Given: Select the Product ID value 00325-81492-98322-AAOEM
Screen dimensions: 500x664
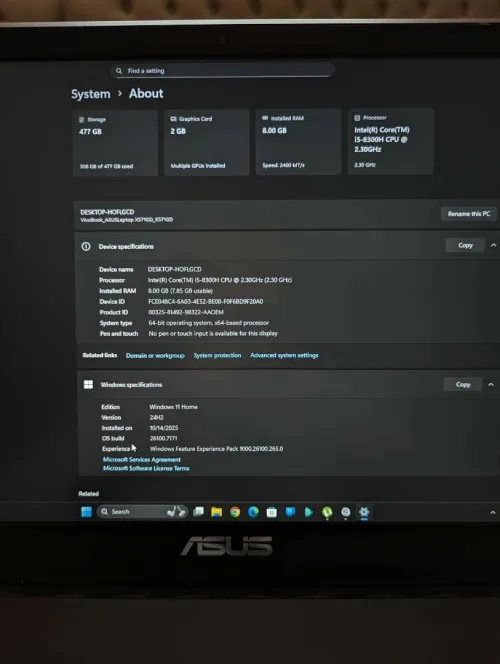Looking at the screenshot, I should tap(186, 312).
